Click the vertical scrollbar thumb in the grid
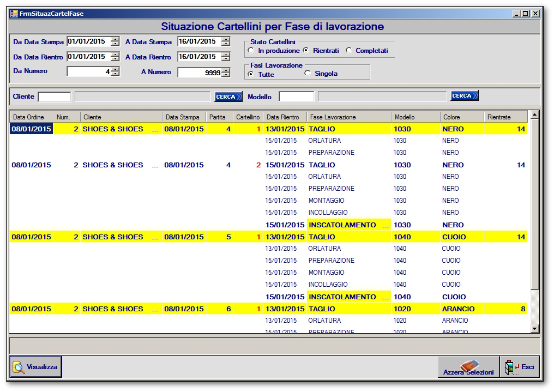The image size is (554, 392). (x=534, y=204)
